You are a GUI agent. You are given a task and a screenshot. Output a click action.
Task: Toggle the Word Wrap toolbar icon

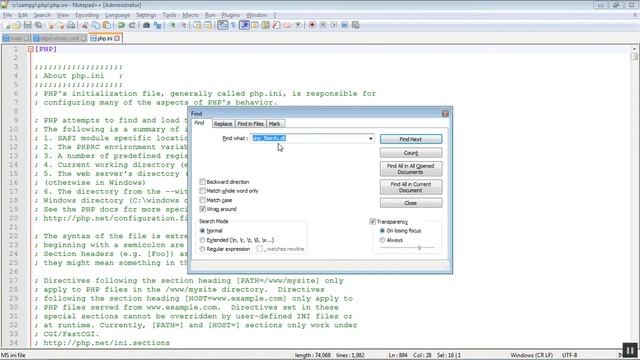click(x=222, y=25)
